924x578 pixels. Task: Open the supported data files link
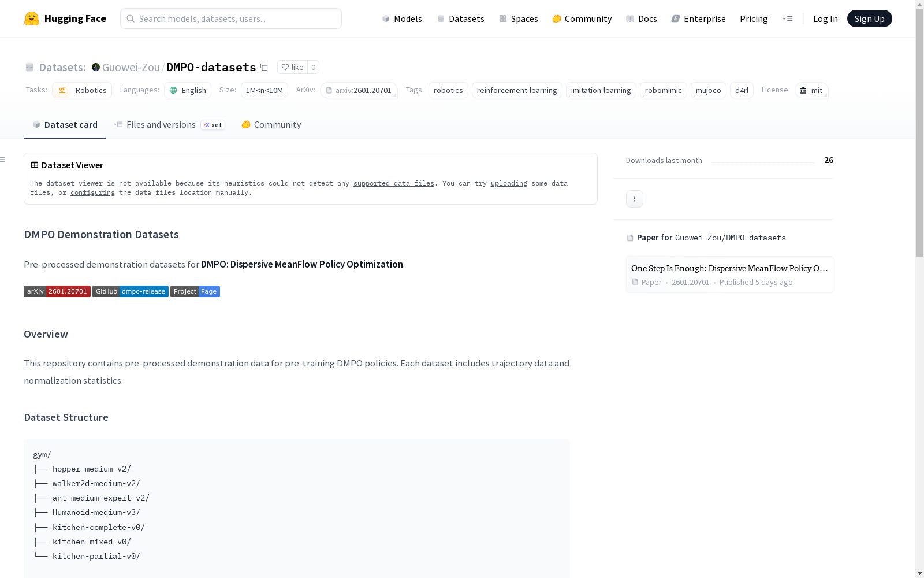(394, 183)
